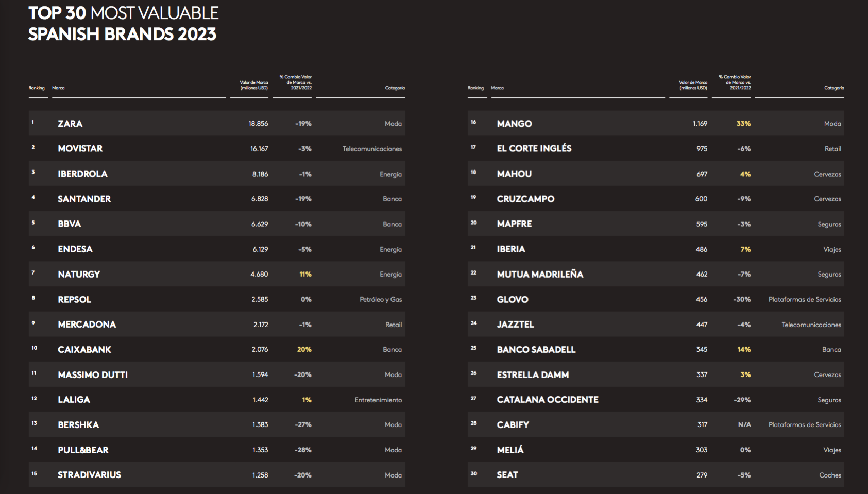
Task: Select Catalana Occidente's -29% change value
Action: tap(742, 400)
